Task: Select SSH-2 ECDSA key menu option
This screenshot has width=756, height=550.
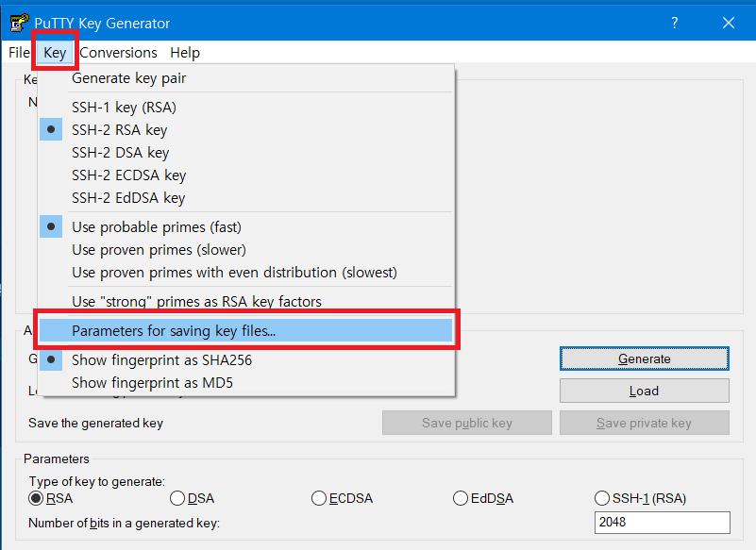Action: pyautogui.click(x=246, y=175)
